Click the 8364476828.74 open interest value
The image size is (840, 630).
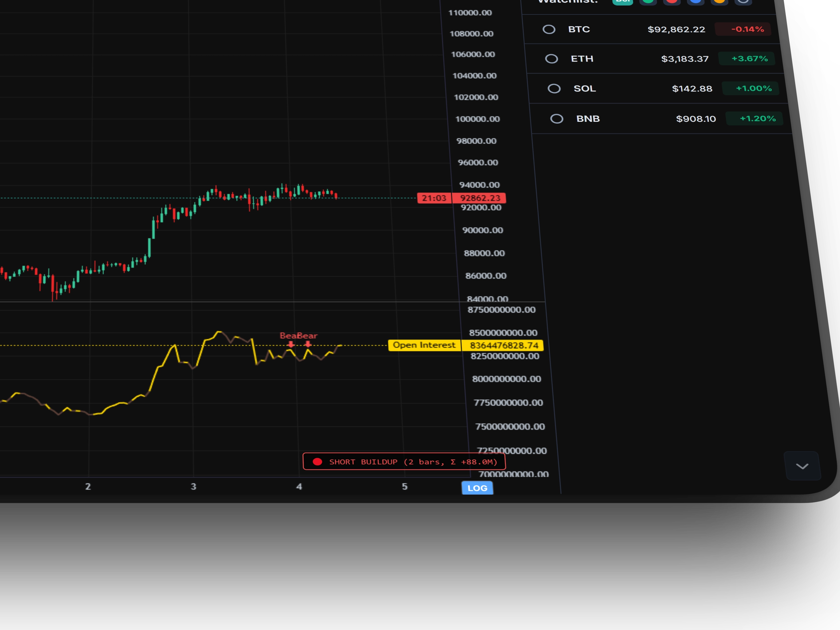tap(504, 345)
